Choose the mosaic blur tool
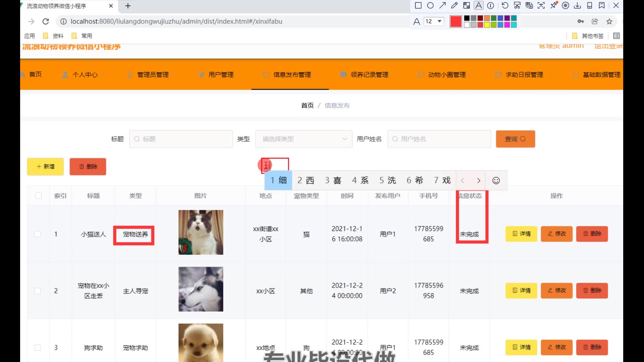644x362 pixels. point(467,5)
